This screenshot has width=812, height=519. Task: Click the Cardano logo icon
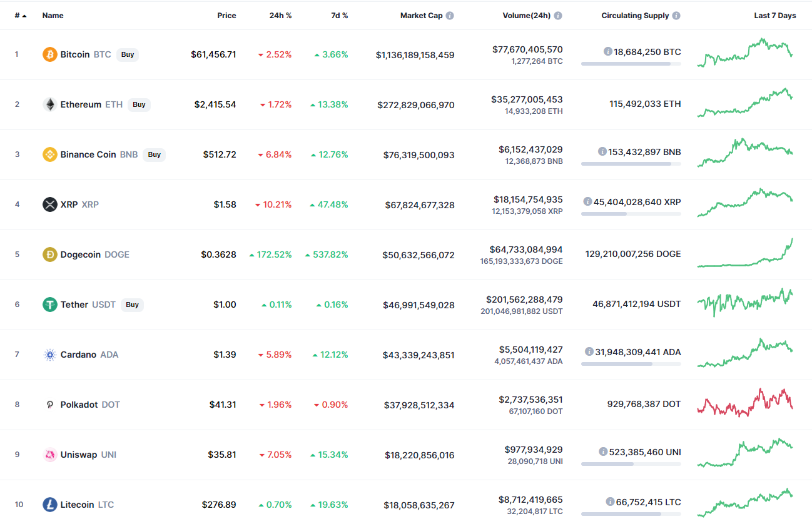(x=49, y=355)
